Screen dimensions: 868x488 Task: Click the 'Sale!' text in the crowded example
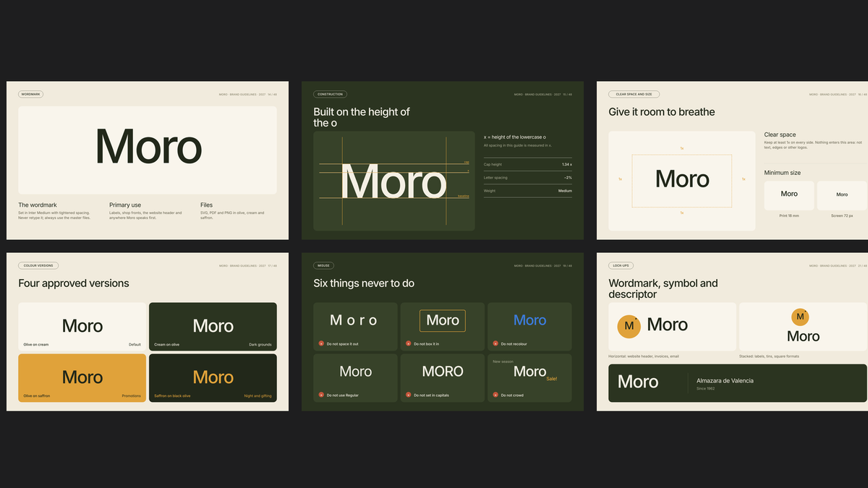(552, 379)
